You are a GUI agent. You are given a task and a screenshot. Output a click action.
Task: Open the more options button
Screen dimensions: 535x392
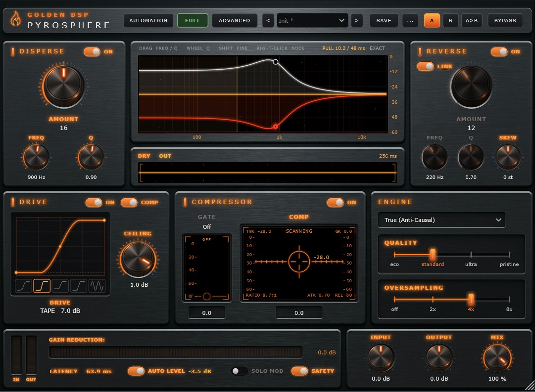point(410,20)
